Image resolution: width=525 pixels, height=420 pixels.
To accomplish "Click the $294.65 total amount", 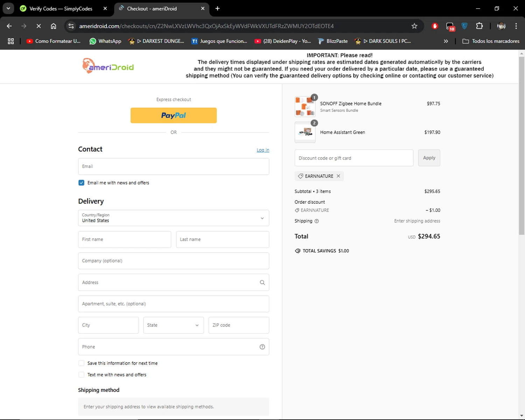I will click(x=429, y=236).
